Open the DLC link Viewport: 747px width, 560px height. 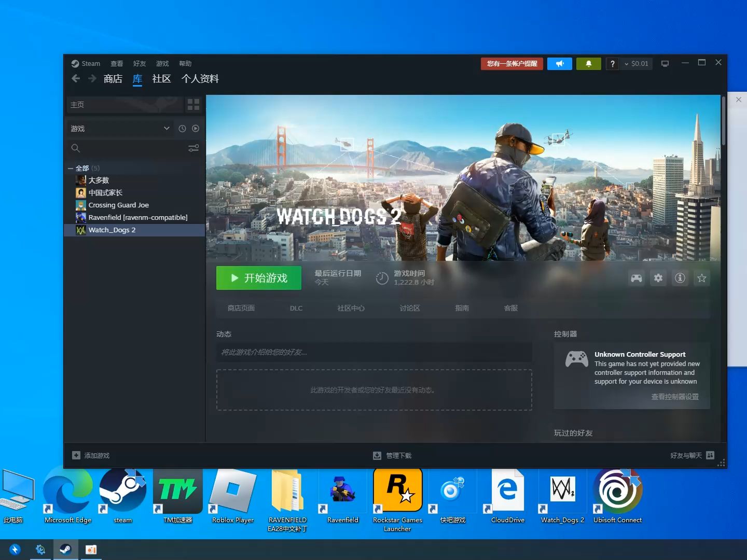tap(296, 308)
